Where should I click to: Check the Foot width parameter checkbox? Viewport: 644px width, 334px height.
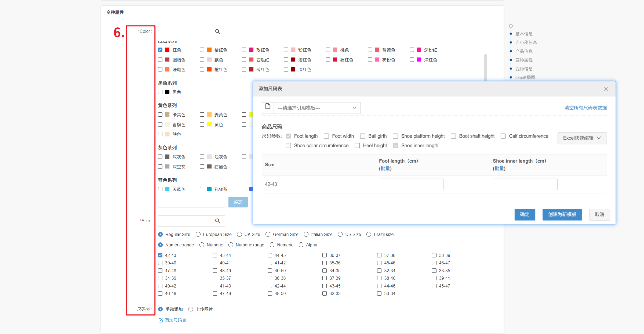coord(326,136)
